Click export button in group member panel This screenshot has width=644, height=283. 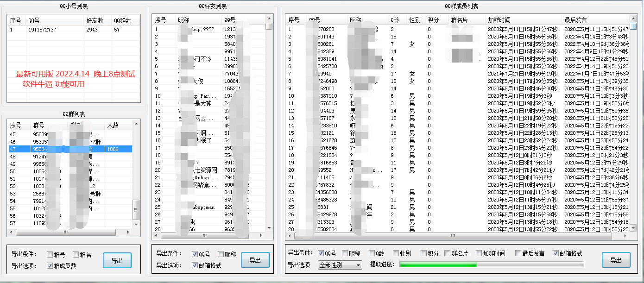(616, 260)
